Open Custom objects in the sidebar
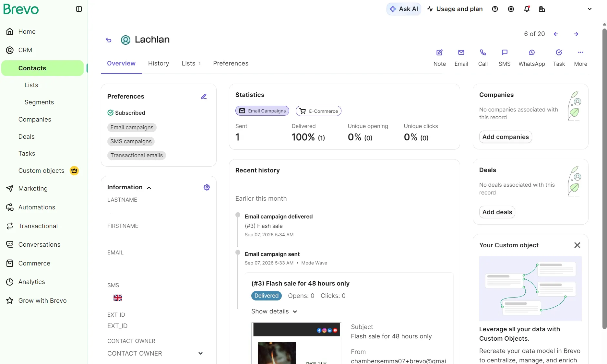Screen dimensions: 607x364 tap(42, 171)
